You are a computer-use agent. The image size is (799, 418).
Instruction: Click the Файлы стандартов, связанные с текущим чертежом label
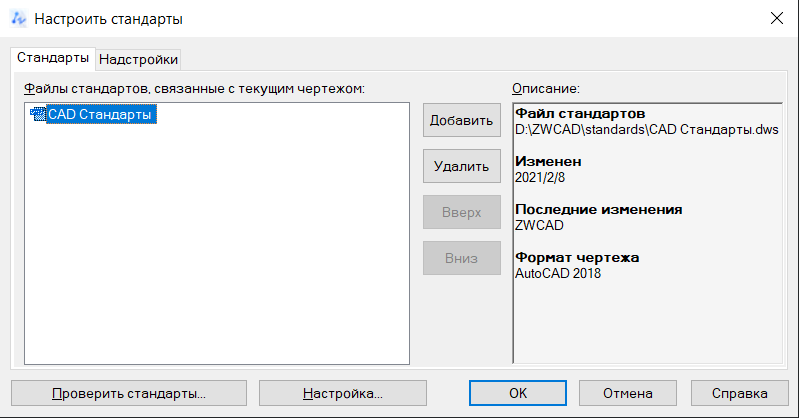[194, 89]
